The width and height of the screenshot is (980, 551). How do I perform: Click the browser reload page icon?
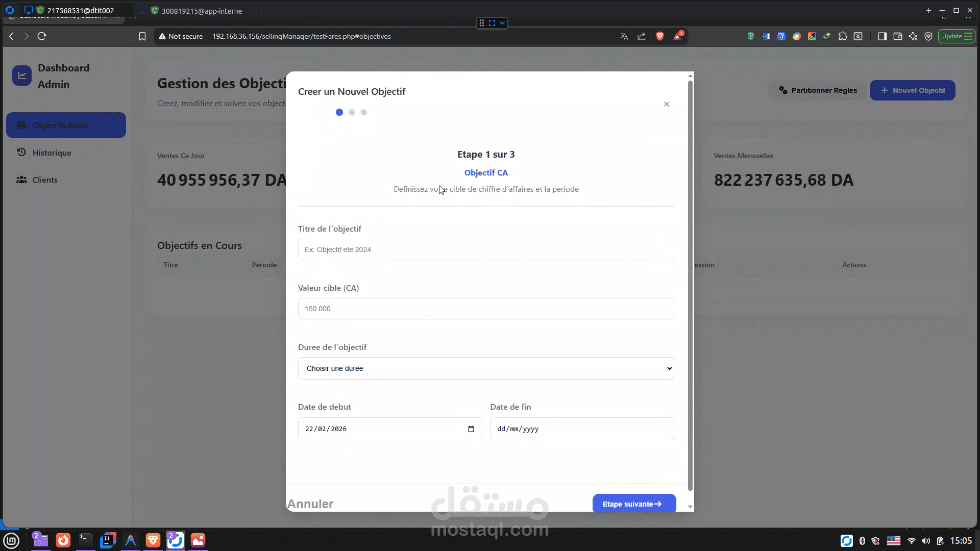click(x=42, y=36)
